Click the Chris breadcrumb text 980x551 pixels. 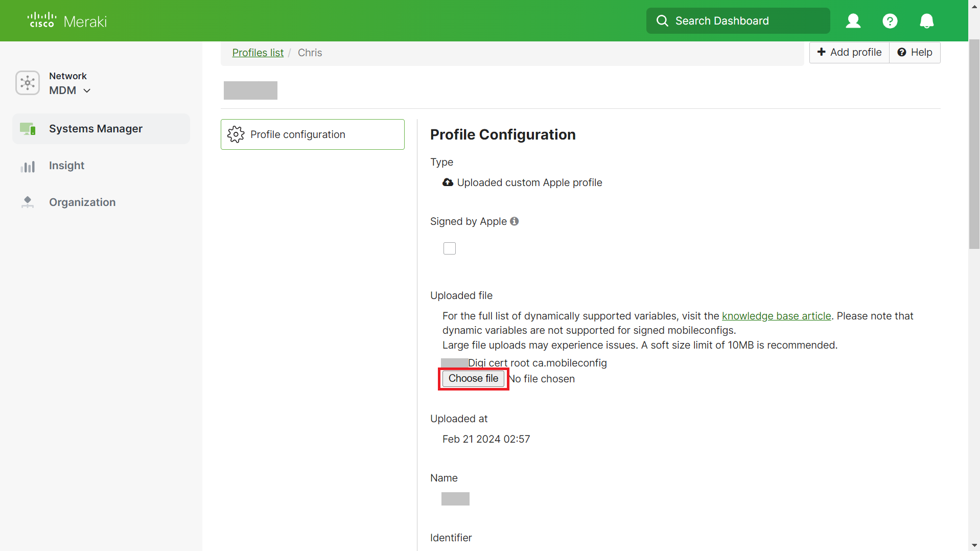(x=310, y=53)
